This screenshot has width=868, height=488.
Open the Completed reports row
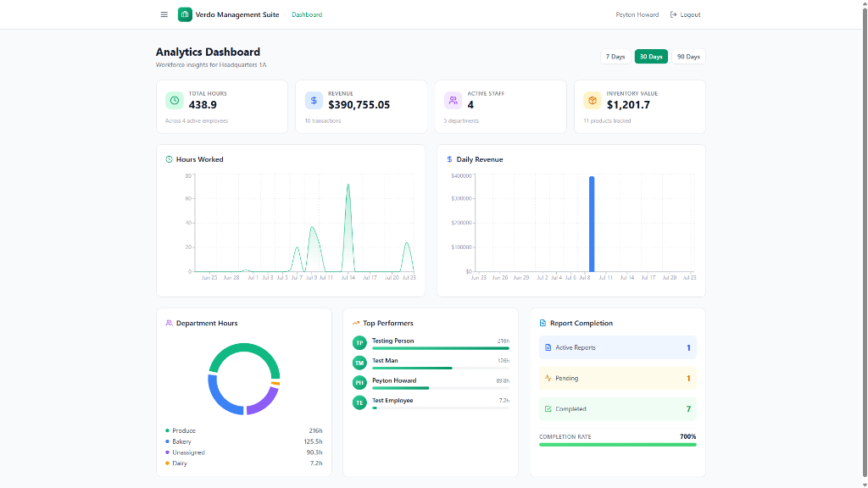point(618,409)
